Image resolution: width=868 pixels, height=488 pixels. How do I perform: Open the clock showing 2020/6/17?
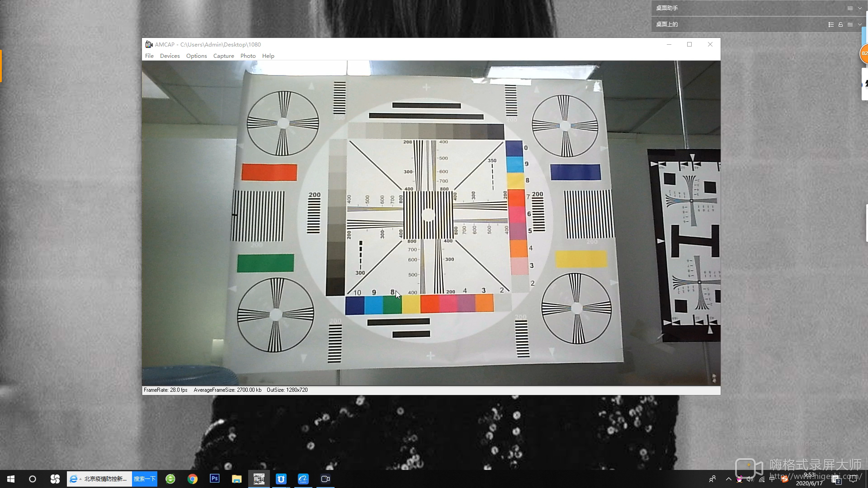809,479
